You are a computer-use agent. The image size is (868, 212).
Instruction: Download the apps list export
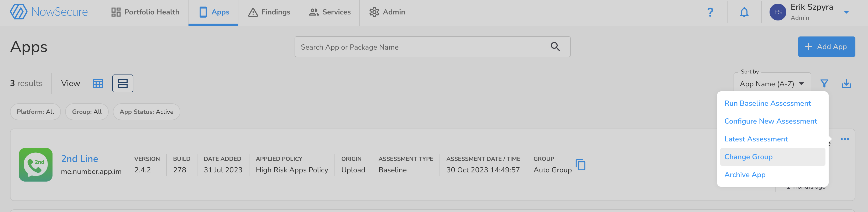click(846, 83)
